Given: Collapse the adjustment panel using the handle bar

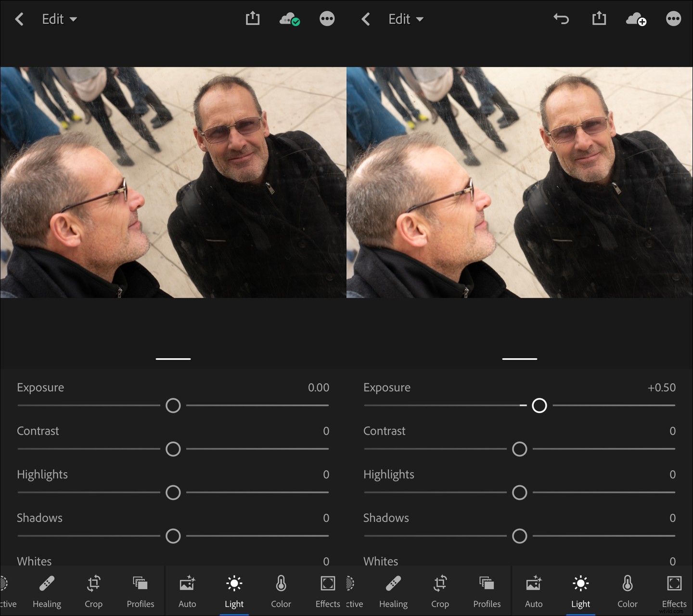Looking at the screenshot, I should [x=173, y=359].
